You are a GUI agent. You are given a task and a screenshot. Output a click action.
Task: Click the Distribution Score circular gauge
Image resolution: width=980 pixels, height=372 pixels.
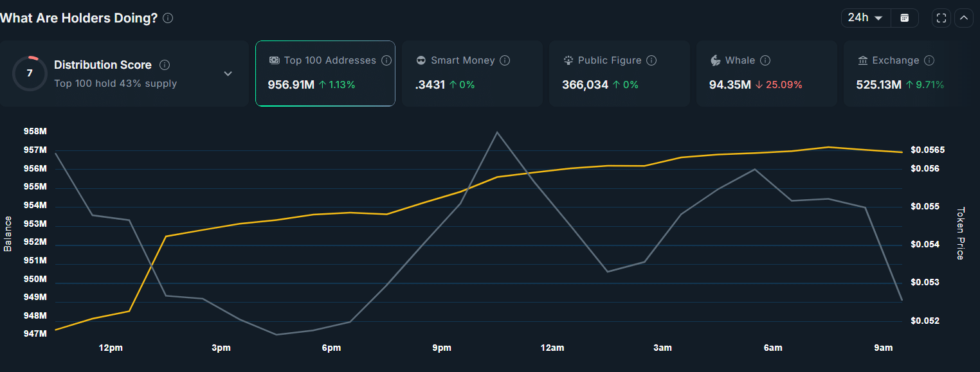tap(30, 73)
